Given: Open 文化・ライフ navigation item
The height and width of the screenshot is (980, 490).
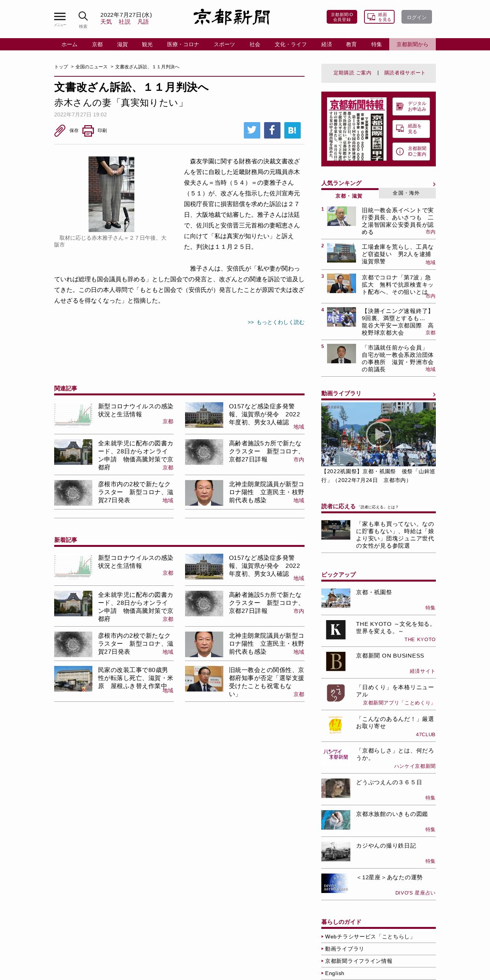Looking at the screenshot, I should click(x=291, y=44).
